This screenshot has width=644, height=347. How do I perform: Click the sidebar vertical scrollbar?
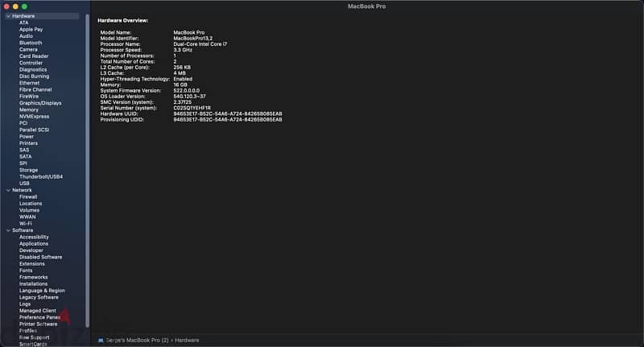coord(87,161)
